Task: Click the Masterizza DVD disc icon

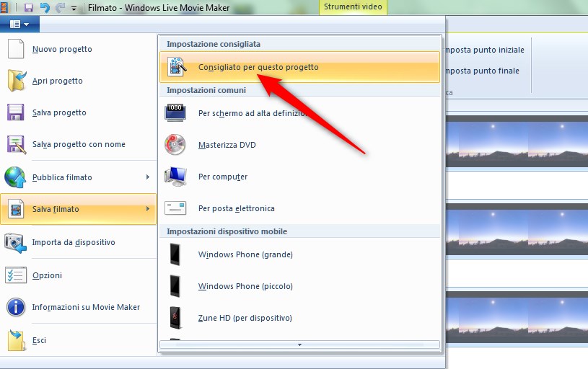Action: (x=175, y=145)
